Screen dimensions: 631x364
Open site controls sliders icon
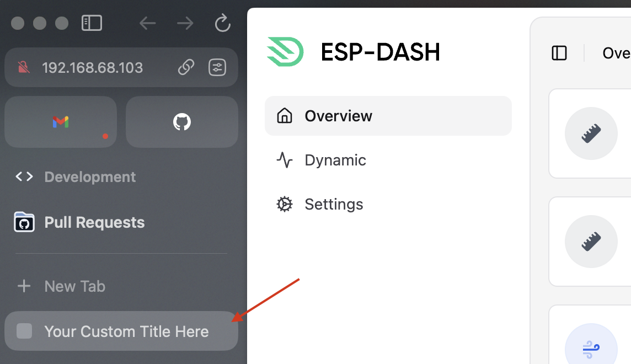tap(217, 67)
